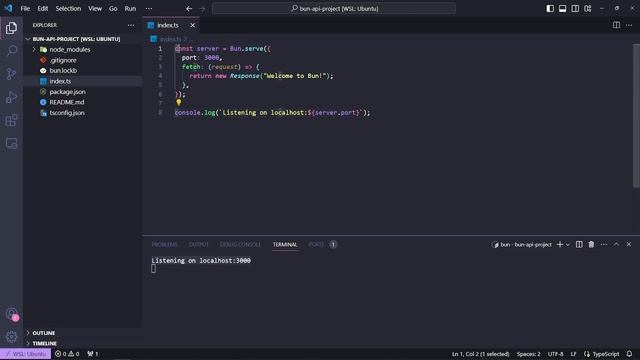The height and width of the screenshot is (360, 640).
Task: Open terminal panel more actions ellipsis
Action: tap(604, 244)
